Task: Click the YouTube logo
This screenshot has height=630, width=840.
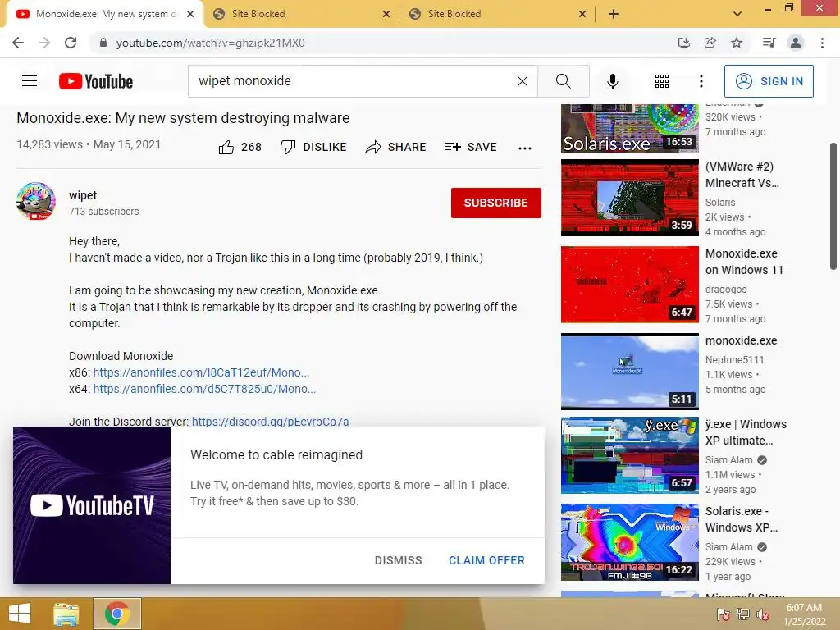Action: tap(96, 81)
